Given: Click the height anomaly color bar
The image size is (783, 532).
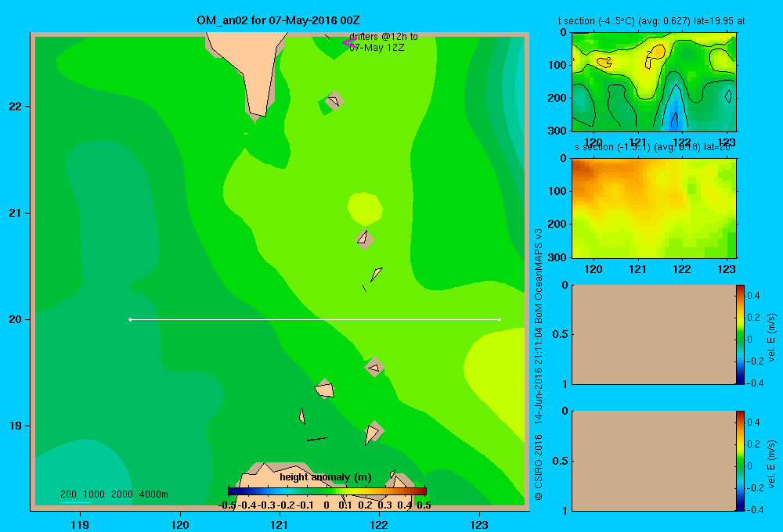Looking at the screenshot, I should click(327, 491).
